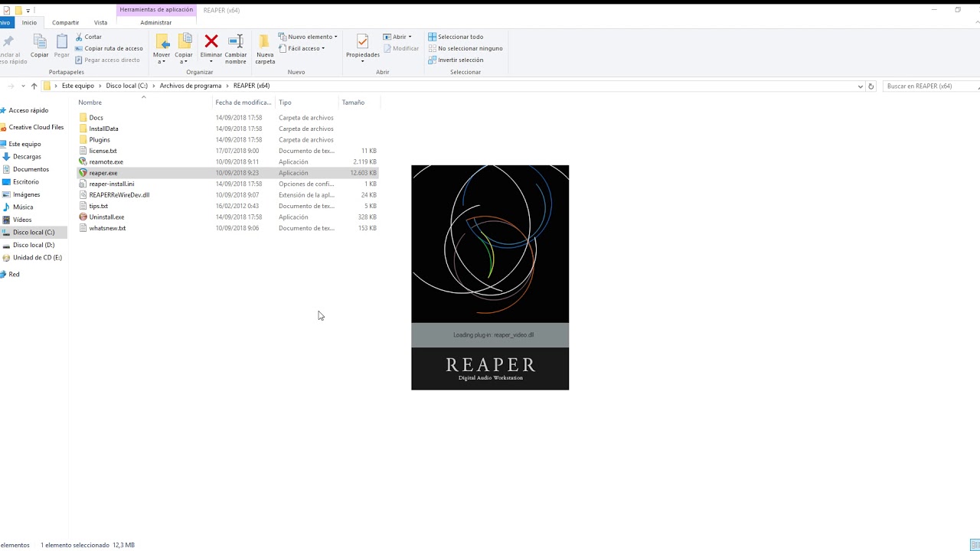The height and width of the screenshot is (551, 980).
Task: Expand the address bar history dropdown
Action: [x=861, y=86]
